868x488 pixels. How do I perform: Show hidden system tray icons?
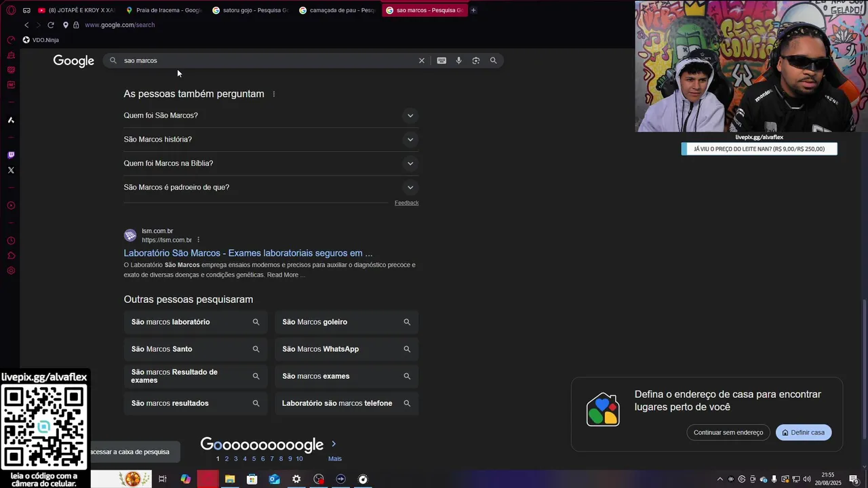(719, 479)
